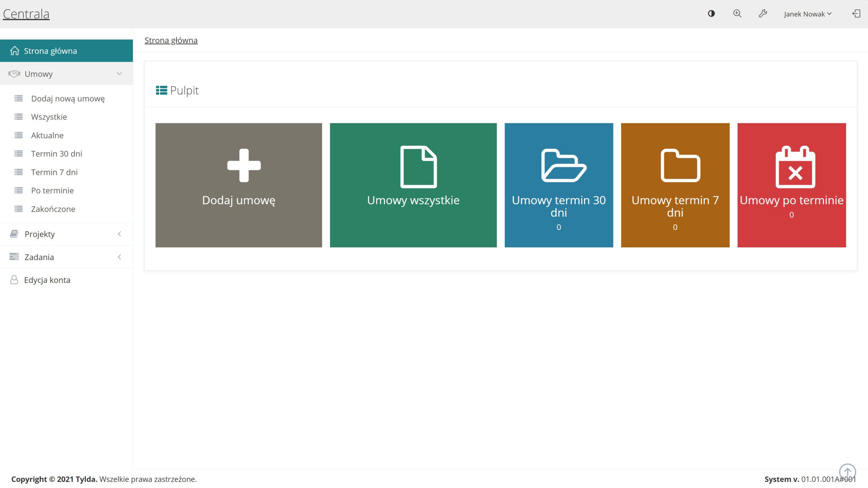The width and height of the screenshot is (868, 488).
Task: Open Edycja konta in the sidebar
Action: pos(47,280)
